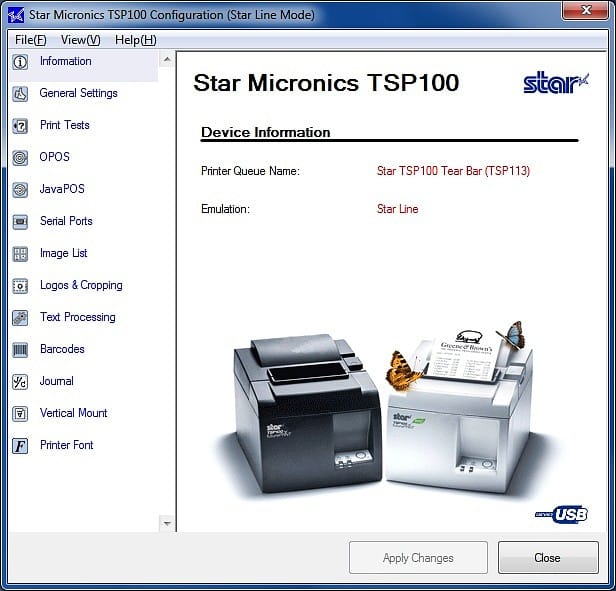Click the Barcodes icon
This screenshot has width=616, height=591.
pos(20,350)
